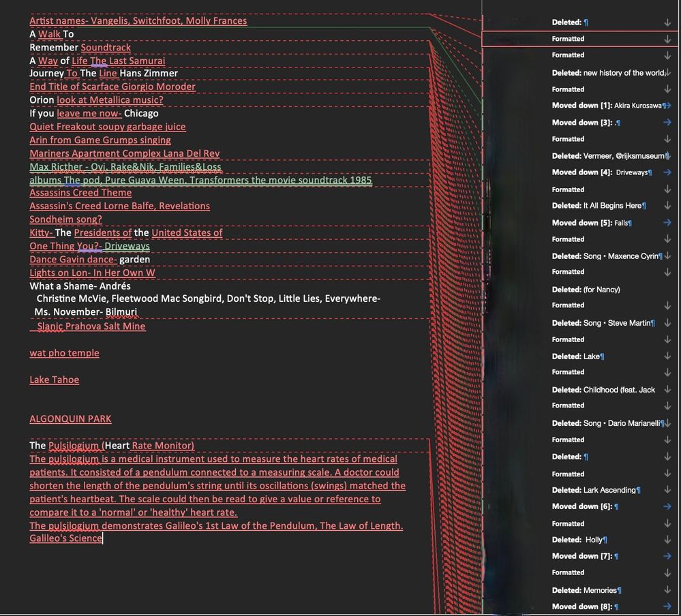The height and width of the screenshot is (616, 681).
Task: Click 'Transformers the movie soundtrack 1985' text
Action: 281,180
